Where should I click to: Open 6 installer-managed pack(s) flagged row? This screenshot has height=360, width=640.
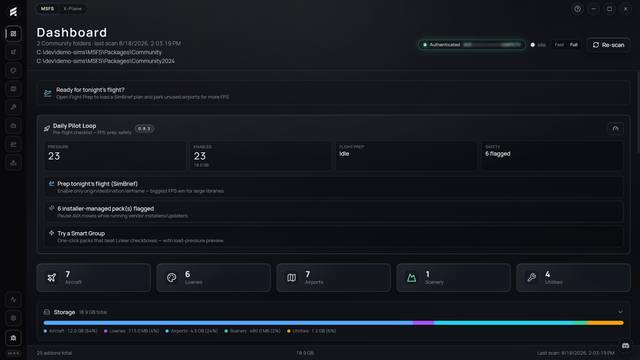point(334,211)
